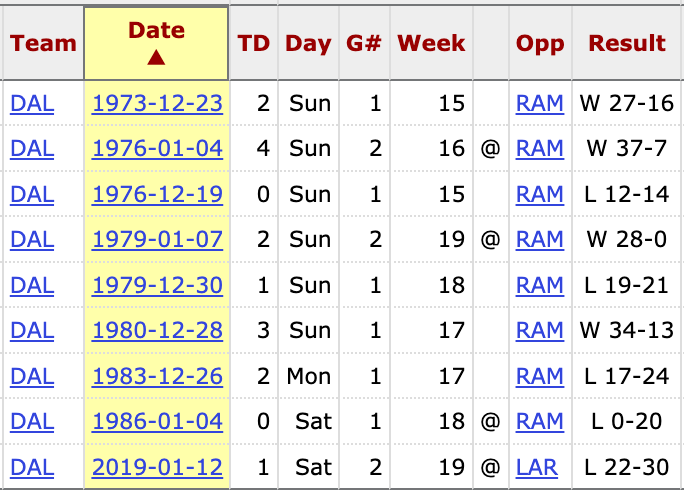Open the 2019-01-12 game link
Screen dimensions: 684x490
click(x=157, y=467)
